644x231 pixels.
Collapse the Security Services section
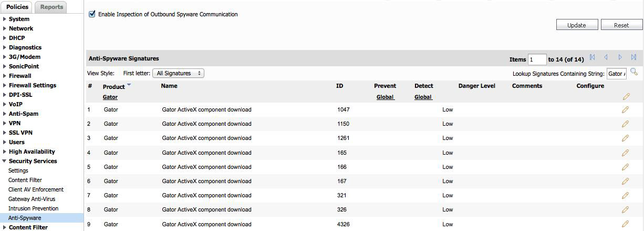pos(33,161)
